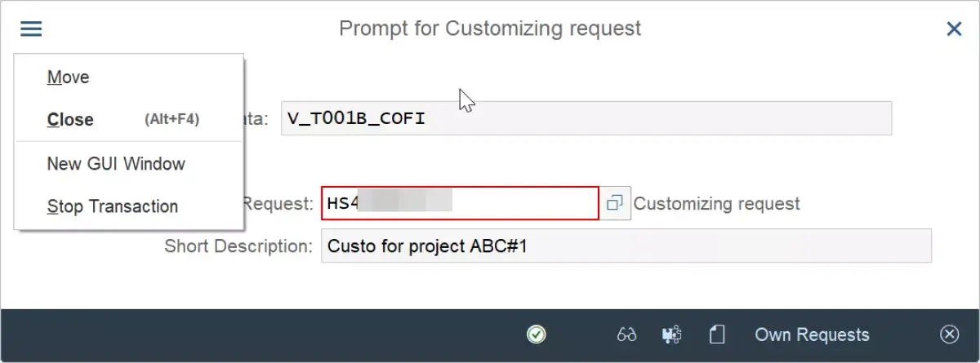Click the Own Requests button
The height and width of the screenshot is (363, 980).
[x=812, y=334]
